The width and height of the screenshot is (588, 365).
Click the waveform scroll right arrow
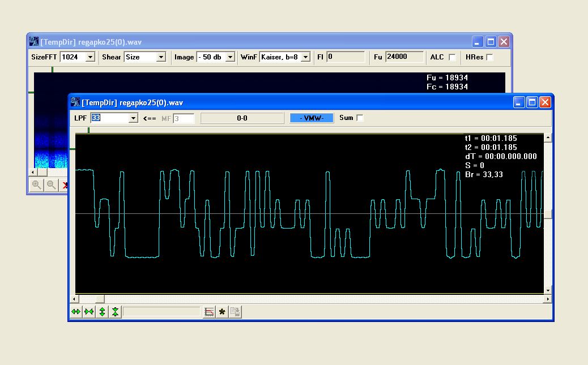(x=548, y=299)
